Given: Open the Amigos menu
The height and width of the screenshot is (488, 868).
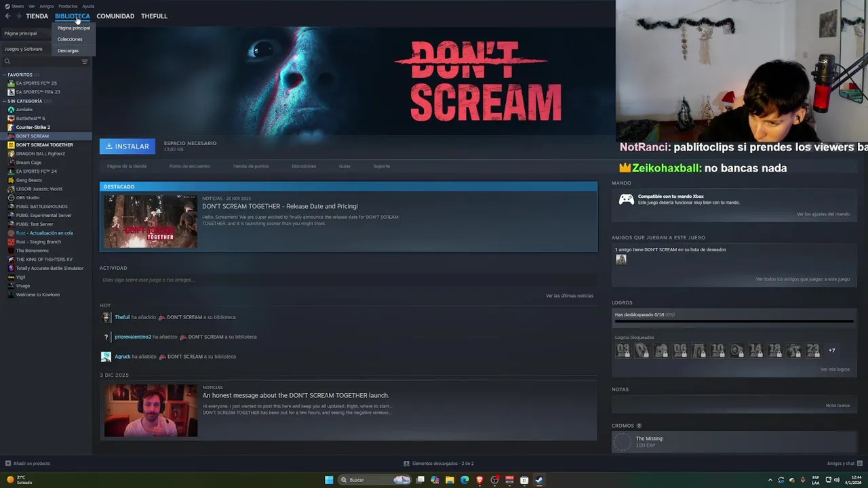Looking at the screenshot, I should tap(47, 6).
